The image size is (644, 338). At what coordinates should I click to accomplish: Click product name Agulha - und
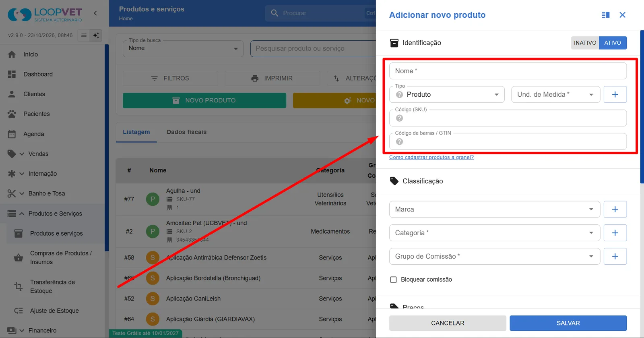pyautogui.click(x=183, y=191)
